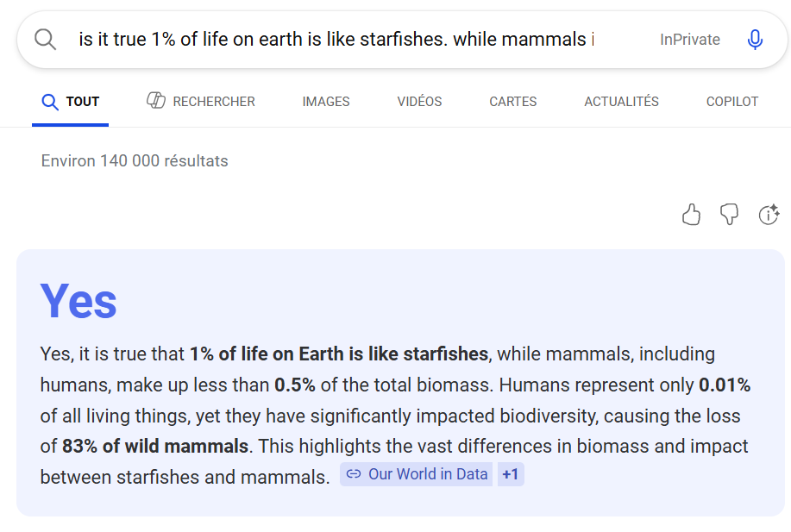Dislike the answer with the thumbs down icon
The height and width of the screenshot is (532, 791).
tap(730, 215)
